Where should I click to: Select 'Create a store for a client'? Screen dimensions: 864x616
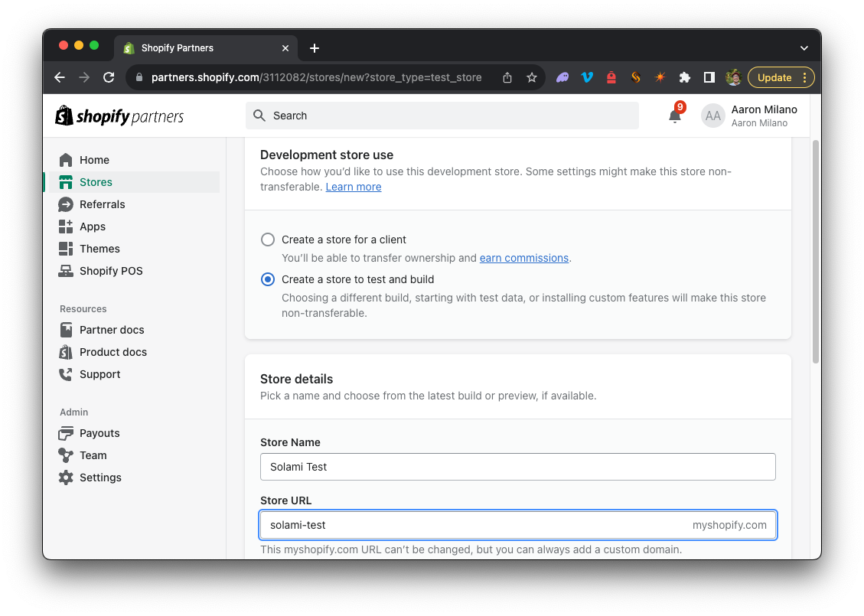point(268,240)
